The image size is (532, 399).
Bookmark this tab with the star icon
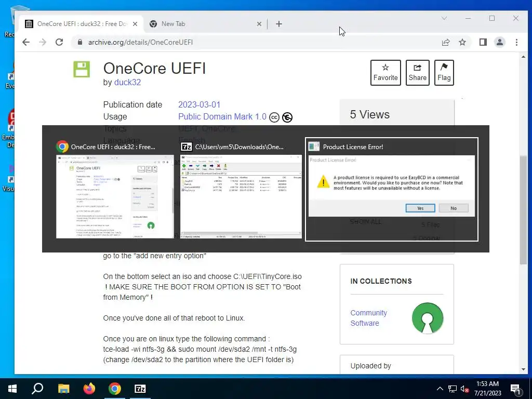(462, 42)
